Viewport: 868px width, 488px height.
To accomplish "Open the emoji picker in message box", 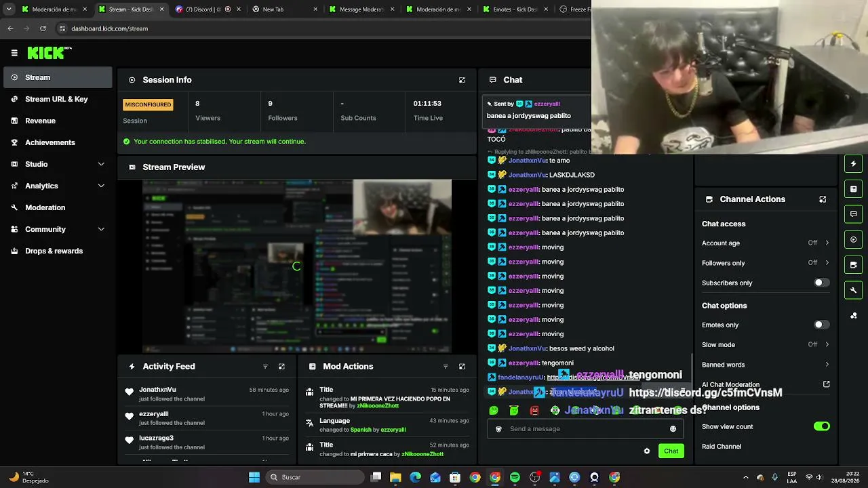I will 673,429.
